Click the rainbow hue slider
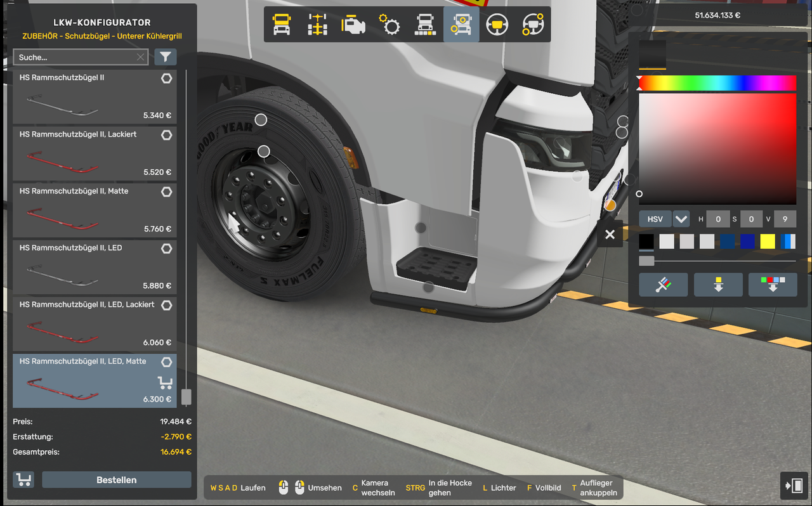This screenshot has width=812, height=506. pyautogui.click(x=717, y=83)
